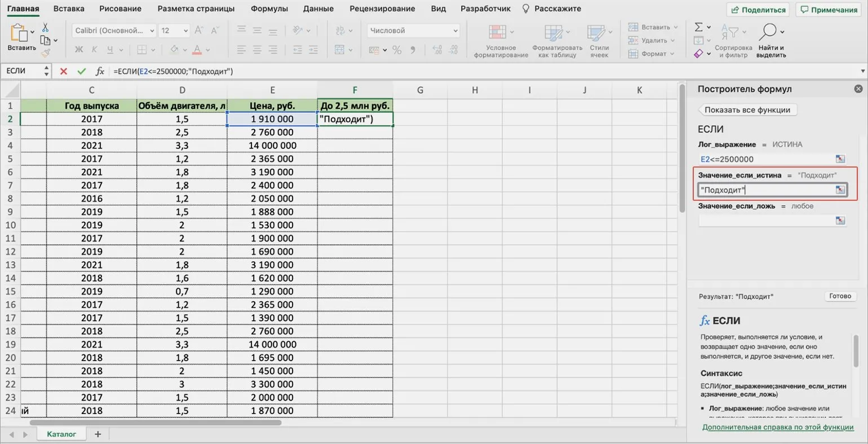Cancel formula entry with the red X
Screen dimensions: 868x444
64,71
